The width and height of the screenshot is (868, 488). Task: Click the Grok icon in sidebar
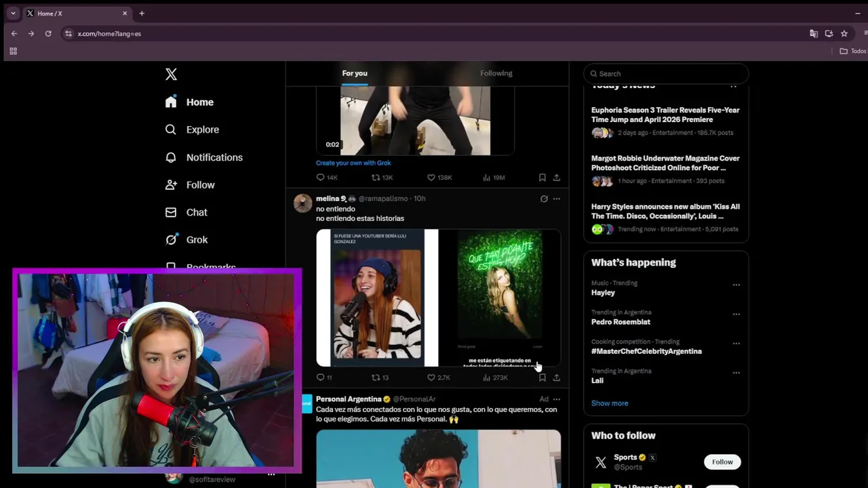172,240
